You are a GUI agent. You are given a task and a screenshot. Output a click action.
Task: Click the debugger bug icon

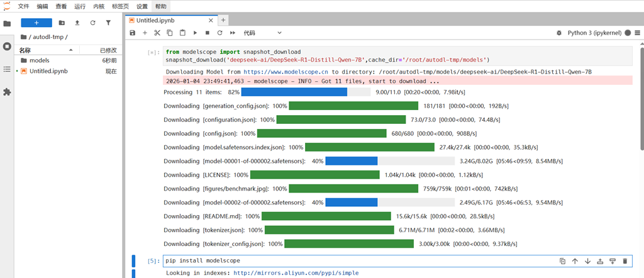tap(558, 33)
